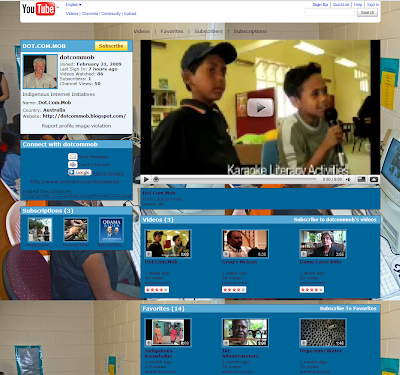Click the large play overlay on video
Screen dimensions: 400x375
260,107
